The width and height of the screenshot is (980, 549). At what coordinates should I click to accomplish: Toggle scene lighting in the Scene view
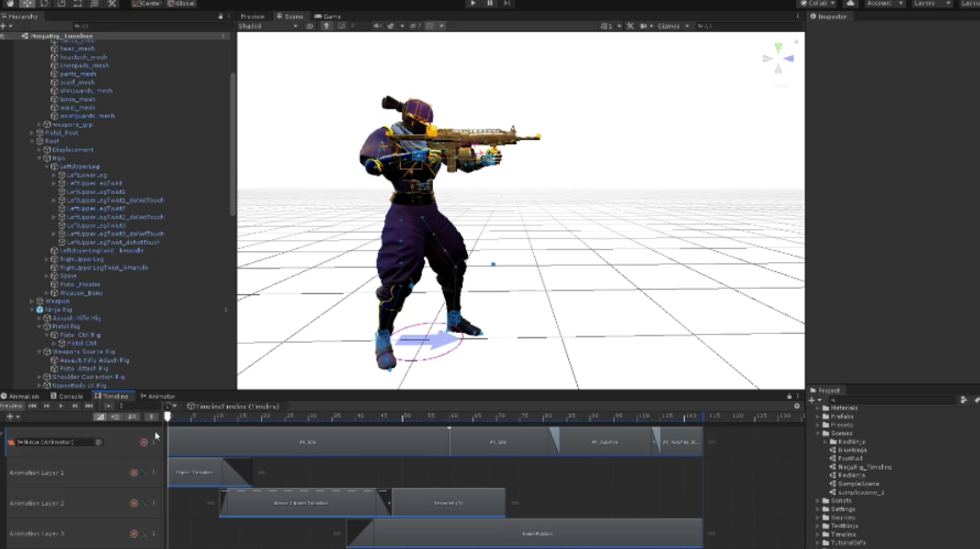coord(325,26)
